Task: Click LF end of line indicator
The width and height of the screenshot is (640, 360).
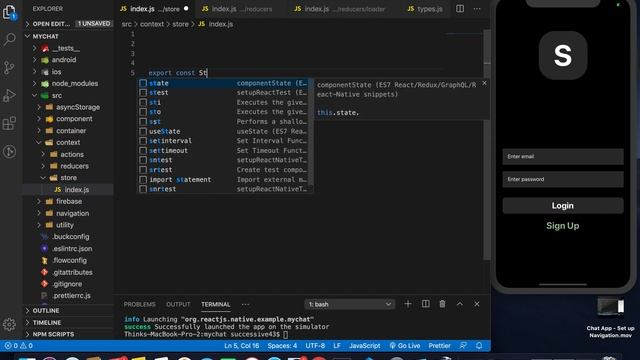Action: click(x=337, y=346)
